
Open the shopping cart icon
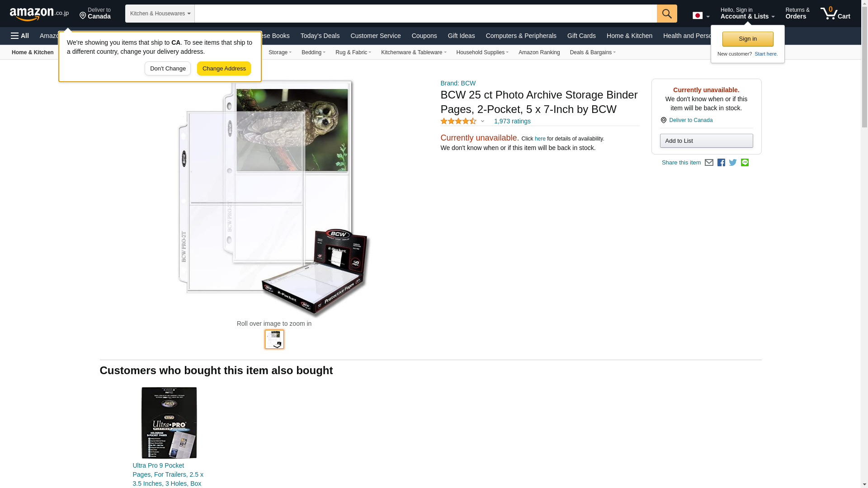(x=835, y=13)
